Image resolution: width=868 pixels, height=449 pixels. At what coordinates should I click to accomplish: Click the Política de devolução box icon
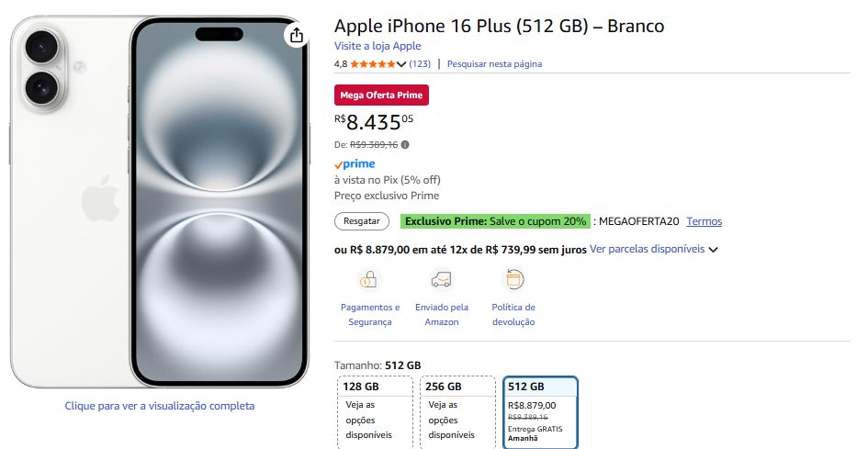tap(513, 279)
